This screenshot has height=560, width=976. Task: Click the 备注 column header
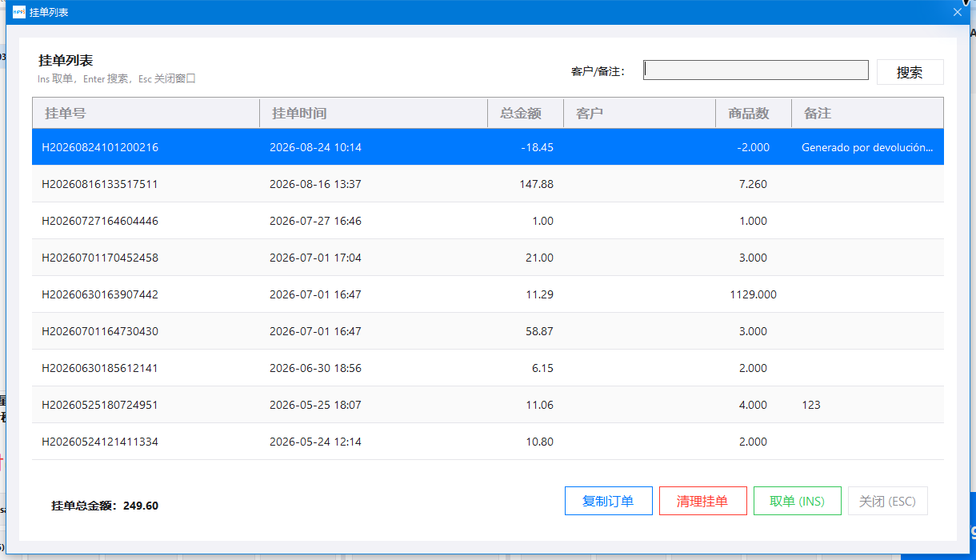point(868,113)
